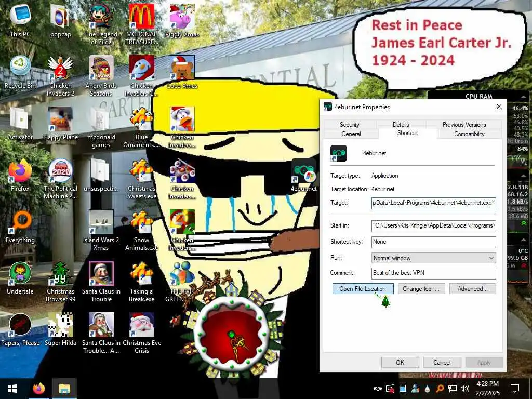Cancel the 4ebur.net Properties dialog

tap(442, 362)
